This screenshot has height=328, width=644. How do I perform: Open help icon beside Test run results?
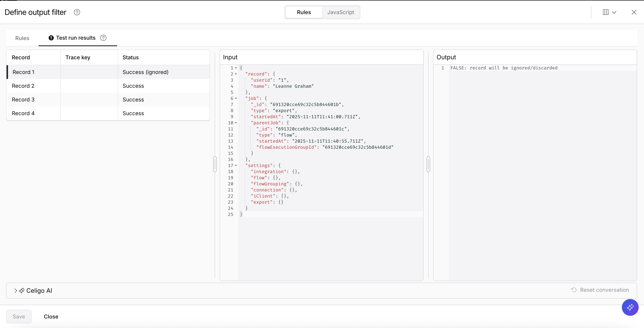click(103, 38)
